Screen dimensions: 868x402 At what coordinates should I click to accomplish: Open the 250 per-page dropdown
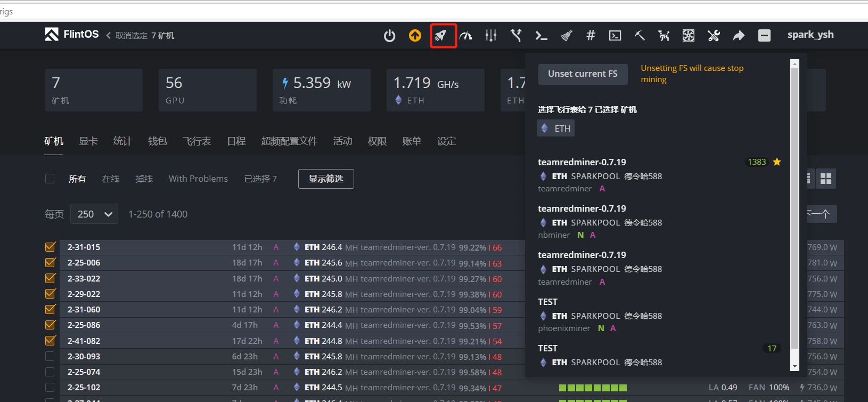94,214
